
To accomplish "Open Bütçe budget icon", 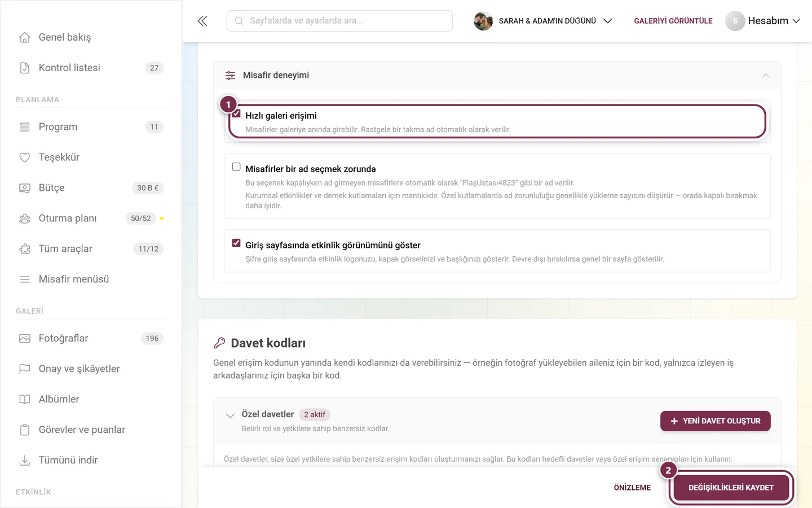I will [x=25, y=188].
